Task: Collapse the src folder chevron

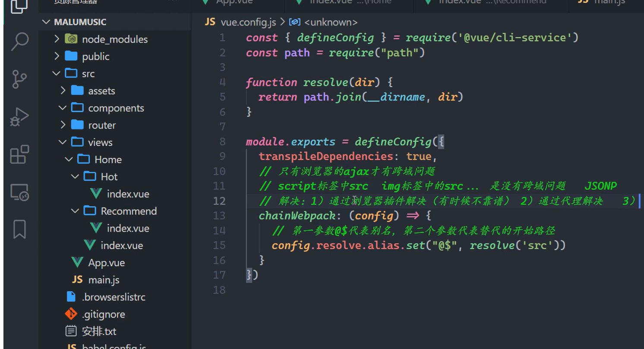Action: point(57,73)
